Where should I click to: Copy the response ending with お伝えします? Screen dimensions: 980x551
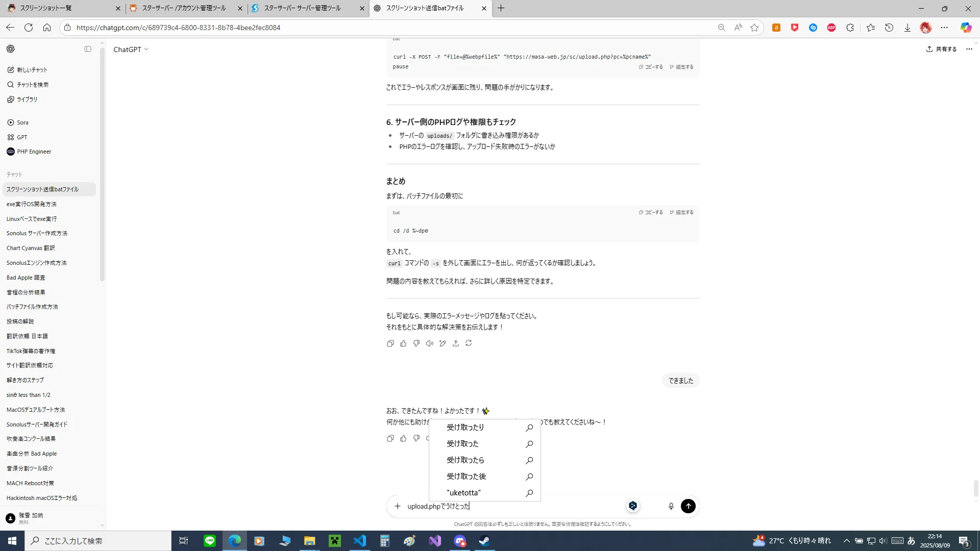coord(390,343)
